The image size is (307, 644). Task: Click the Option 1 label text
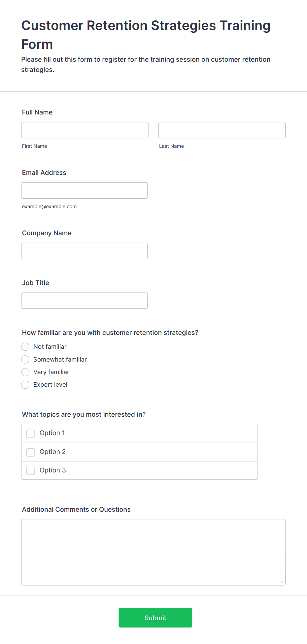[52, 433]
